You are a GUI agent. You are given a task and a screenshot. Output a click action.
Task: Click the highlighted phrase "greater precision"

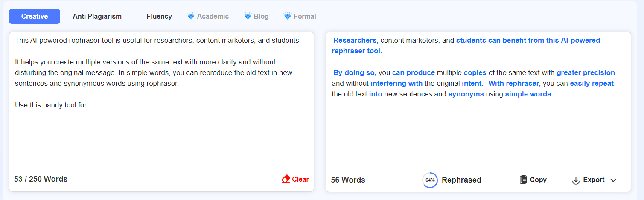tap(586, 72)
